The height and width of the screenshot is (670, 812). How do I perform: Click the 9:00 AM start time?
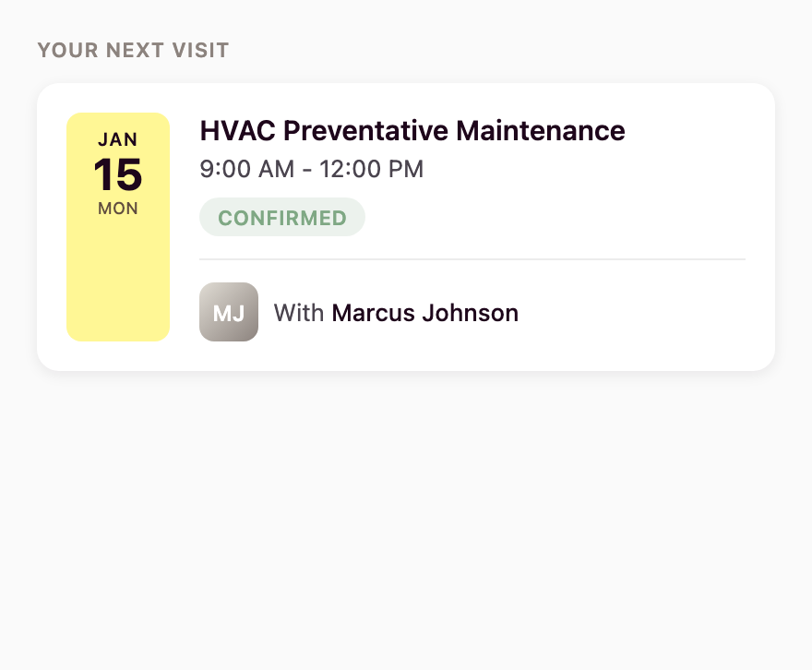244,170
